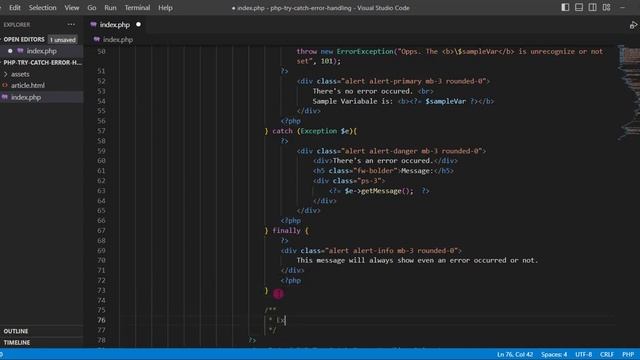Select index.php in file tree
The height and width of the screenshot is (360, 640).
[26, 97]
